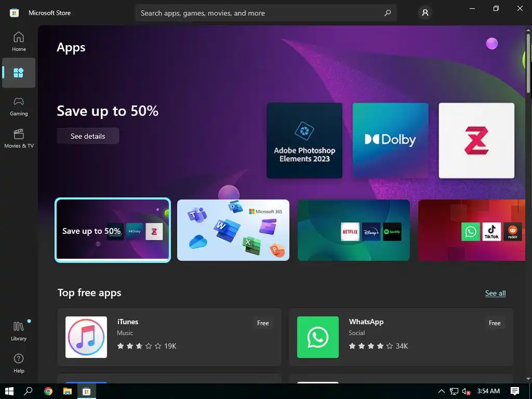Click the WhatsApp 34K star rating
532x399 pixels.
click(378, 346)
